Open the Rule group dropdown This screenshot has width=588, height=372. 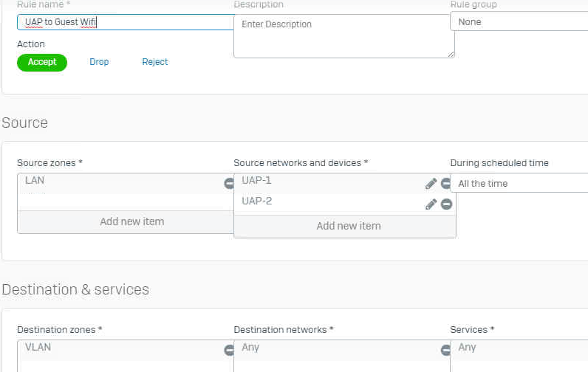pyautogui.click(x=519, y=22)
